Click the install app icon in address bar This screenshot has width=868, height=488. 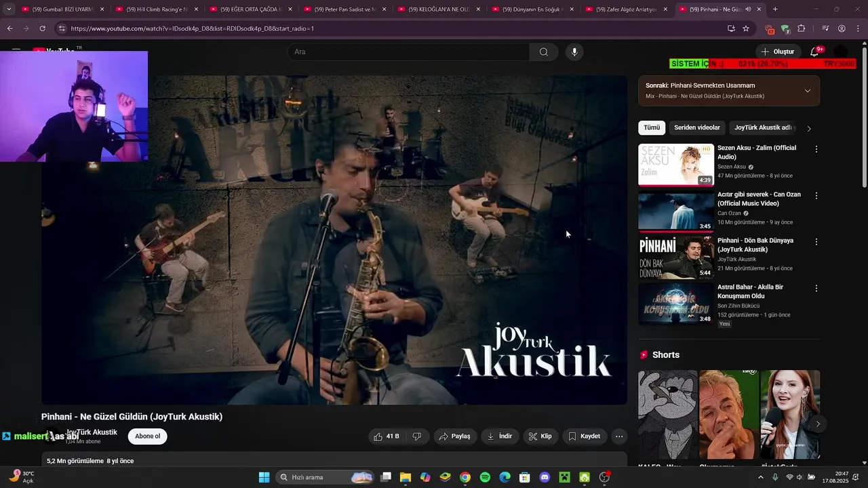pos(731,28)
